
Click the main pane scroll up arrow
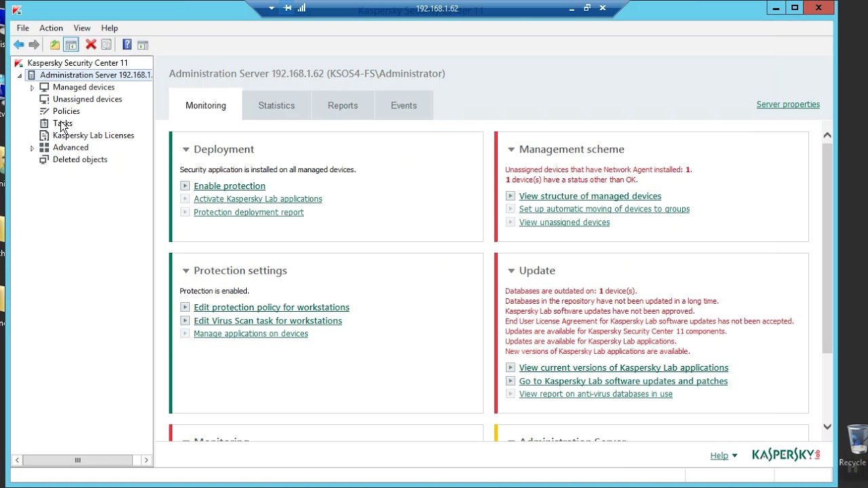pyautogui.click(x=827, y=135)
